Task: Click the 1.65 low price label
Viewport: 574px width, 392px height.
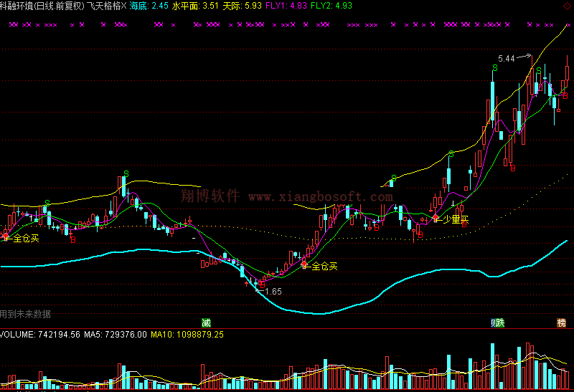Action: tap(273, 292)
